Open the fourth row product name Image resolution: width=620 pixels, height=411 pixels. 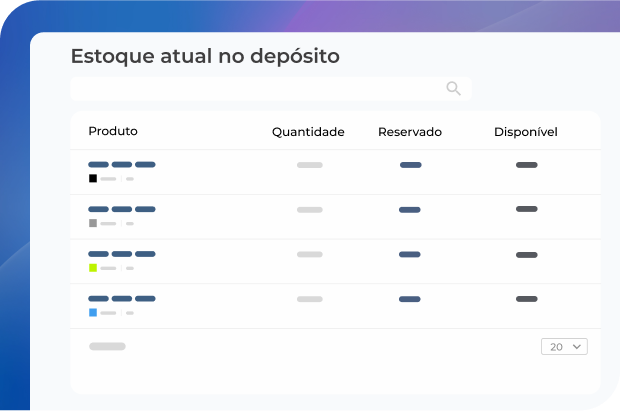pos(122,298)
